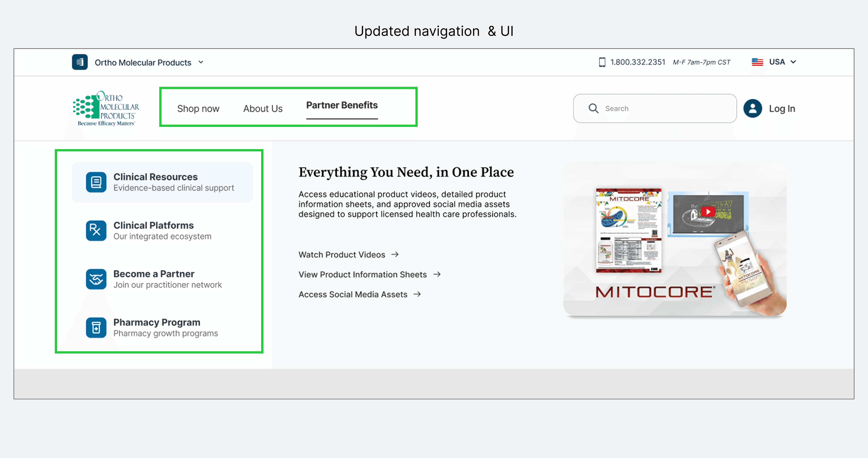868x458 pixels.
Task: Click the Become a Partner handshake icon
Action: click(96, 279)
